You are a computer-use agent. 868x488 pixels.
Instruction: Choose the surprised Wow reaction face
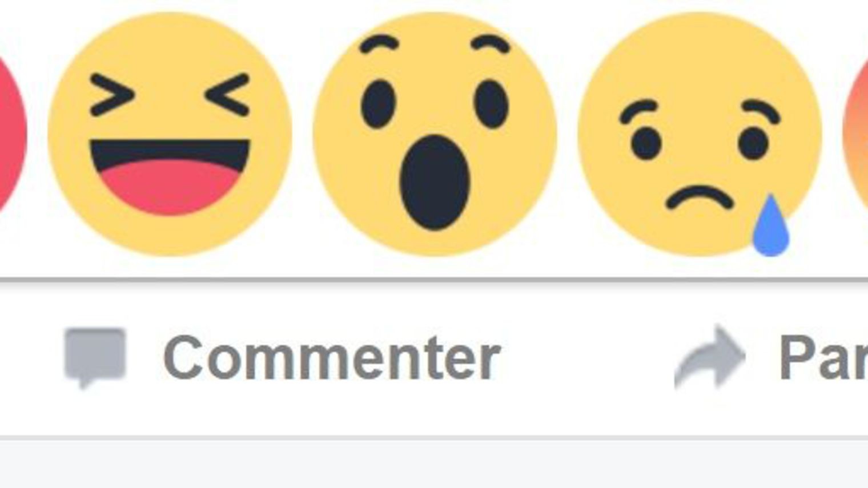coord(435,134)
